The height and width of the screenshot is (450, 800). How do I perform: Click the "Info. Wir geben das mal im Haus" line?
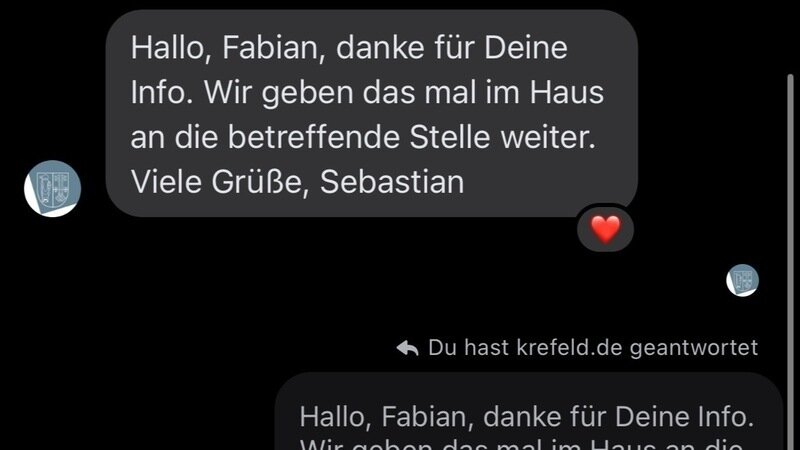[x=367, y=92]
